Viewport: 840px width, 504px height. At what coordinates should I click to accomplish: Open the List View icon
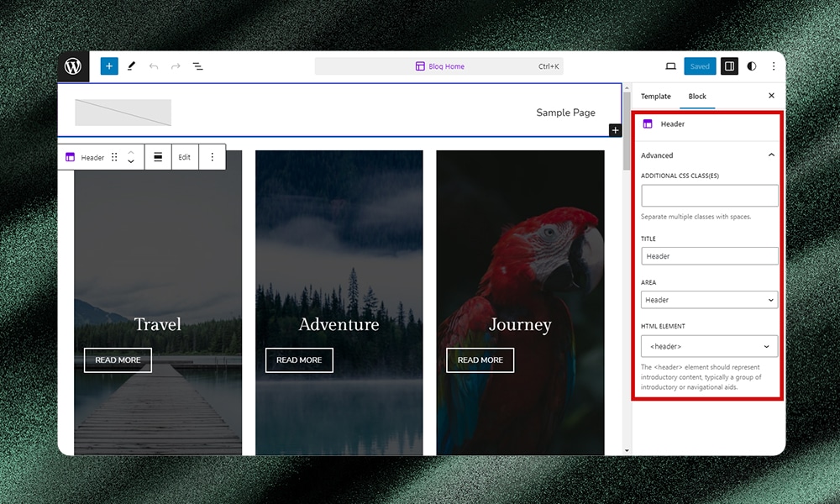click(x=197, y=66)
